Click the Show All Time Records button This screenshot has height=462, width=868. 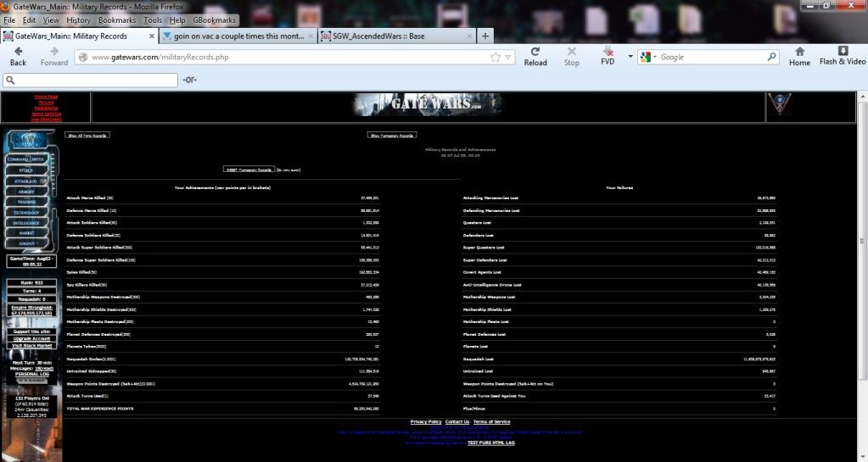click(x=87, y=135)
